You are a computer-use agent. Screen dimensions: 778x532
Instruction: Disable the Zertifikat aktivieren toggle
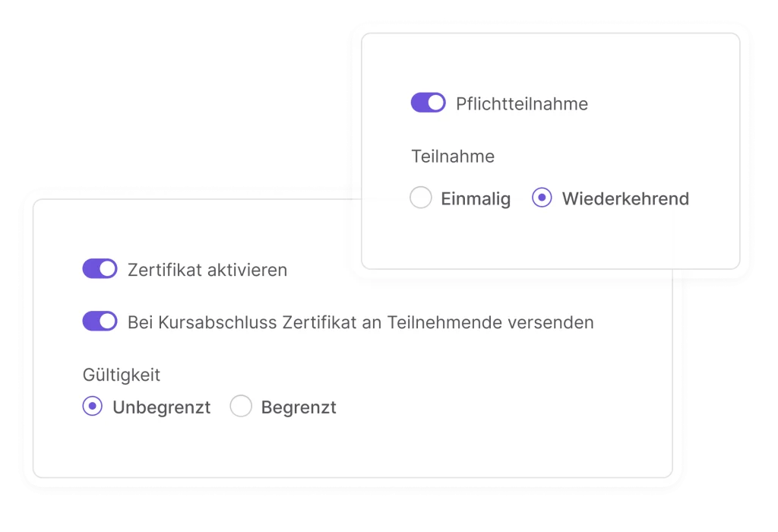100,269
